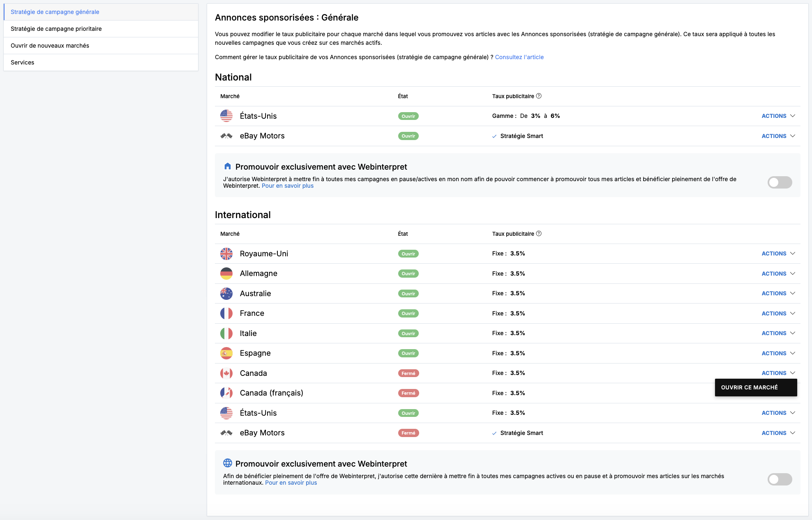812x520 pixels.
Task: Click the Australie market name
Action: (255, 293)
